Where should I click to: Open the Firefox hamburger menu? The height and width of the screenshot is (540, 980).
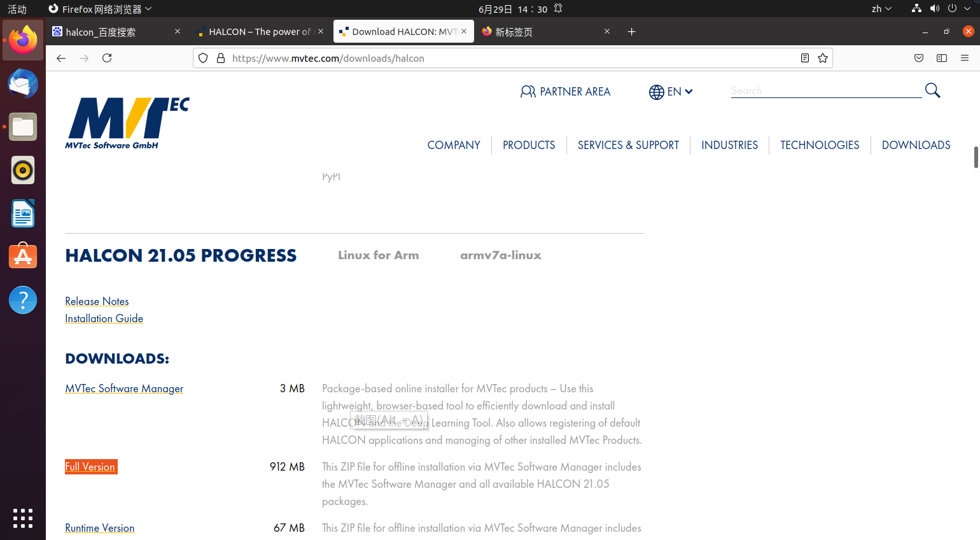click(x=965, y=58)
